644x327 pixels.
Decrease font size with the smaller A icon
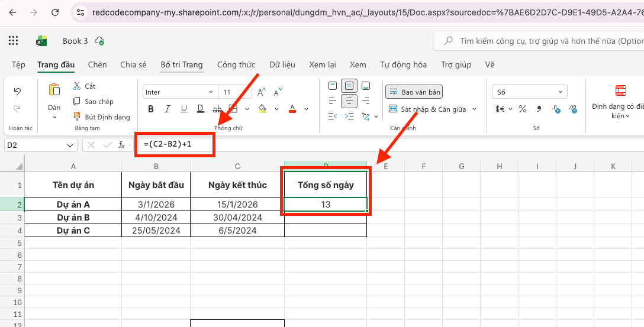[x=278, y=92]
